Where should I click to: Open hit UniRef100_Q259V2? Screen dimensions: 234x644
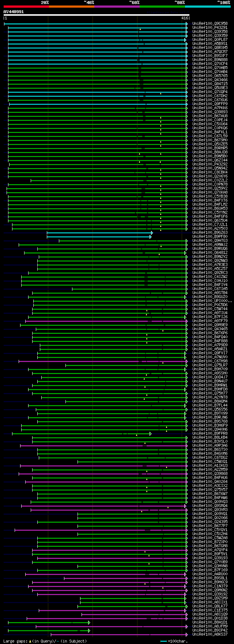(x=210, y=188)
